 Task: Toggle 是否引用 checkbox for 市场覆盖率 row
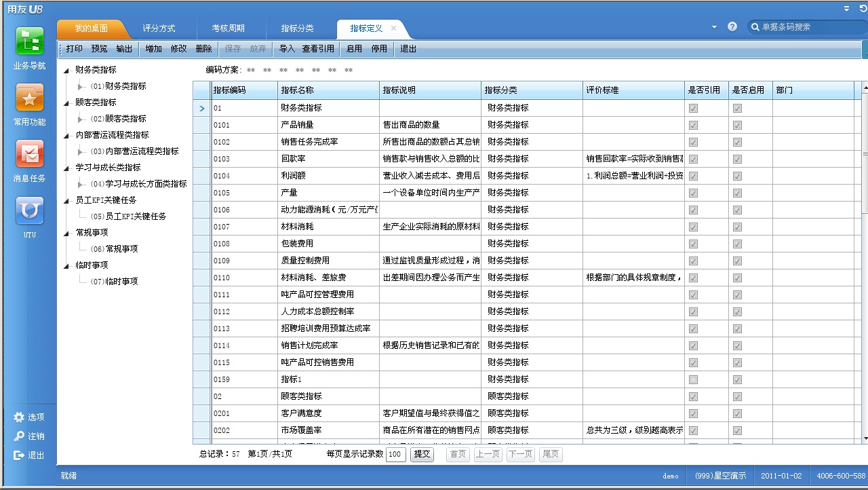pos(693,430)
